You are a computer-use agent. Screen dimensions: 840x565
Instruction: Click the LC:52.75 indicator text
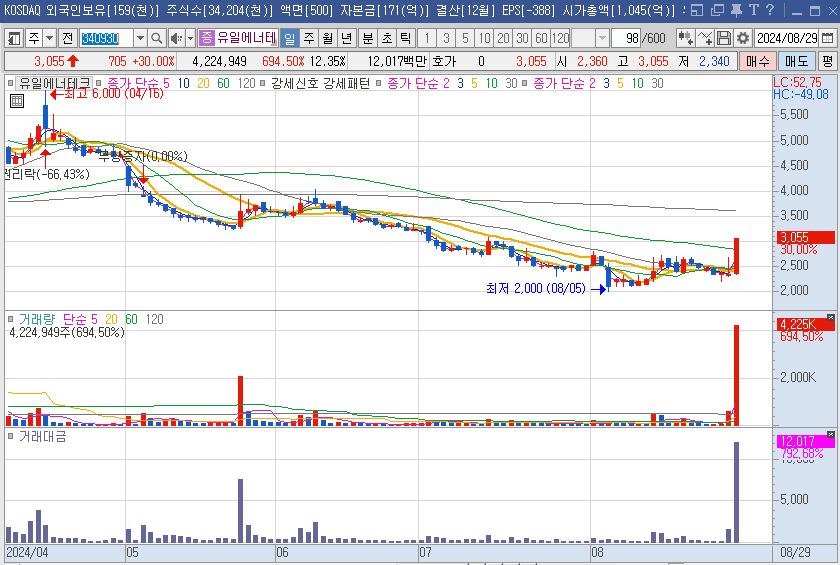[797, 82]
